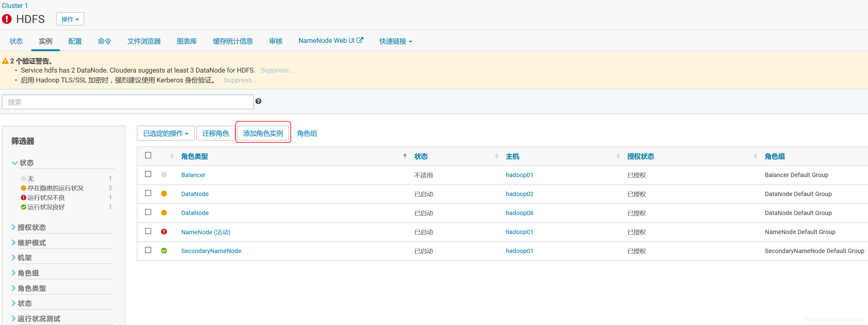Expand the 机架 filter section
Viewport: 868px width, 325px height.
coord(22,258)
